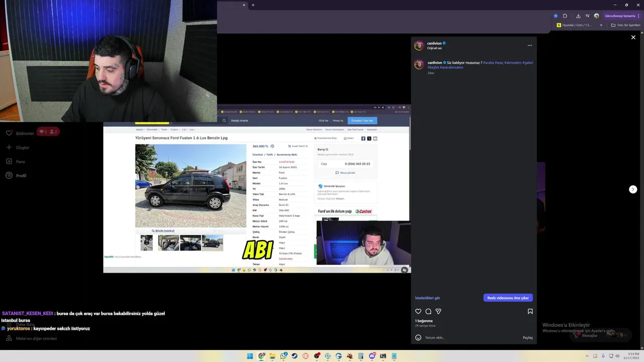Open browser downloads icon
This screenshot has width=644, height=362.
click(x=579, y=16)
